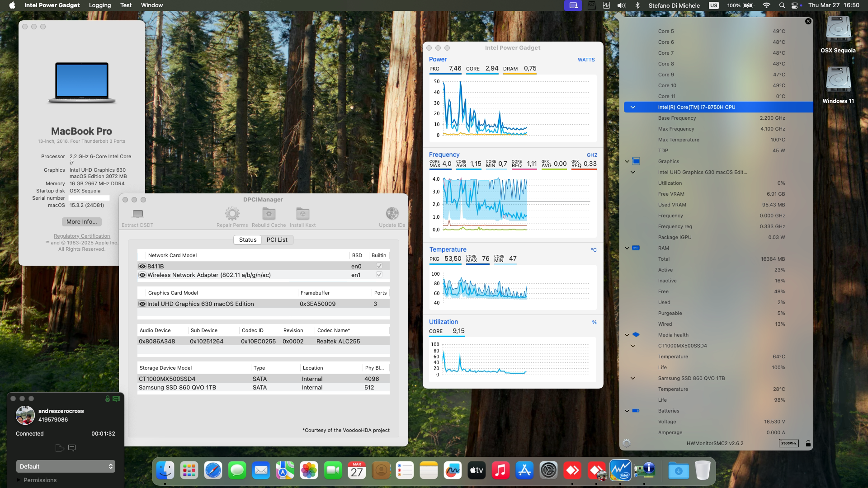Viewport: 868px width, 488px height.
Task: Toggle visibility eye for Wireless Network Adapter
Action: 142,275
